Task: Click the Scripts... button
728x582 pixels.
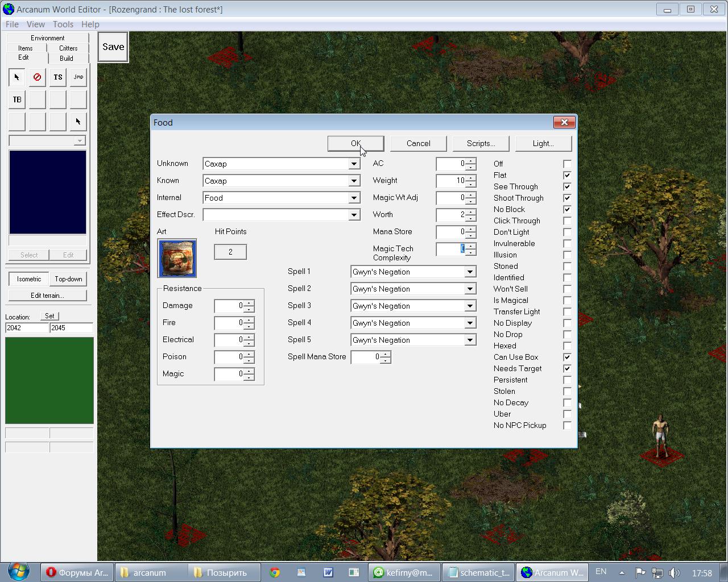Action: tap(481, 143)
